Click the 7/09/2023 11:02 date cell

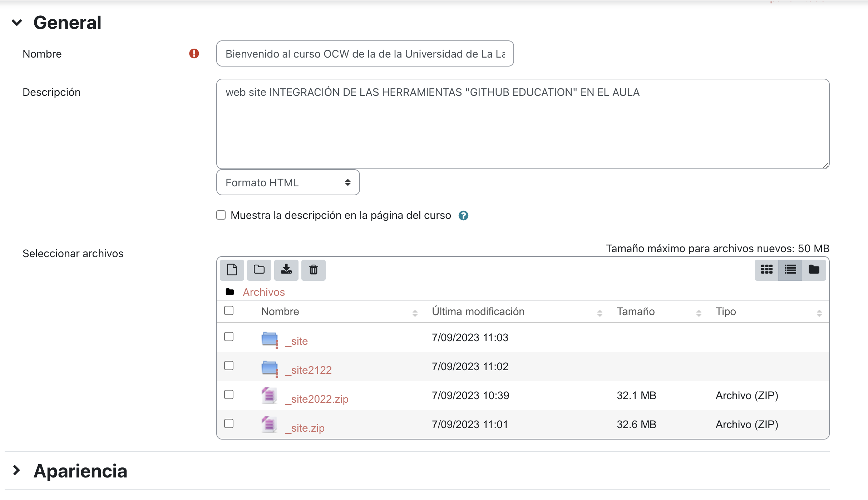[x=470, y=367]
